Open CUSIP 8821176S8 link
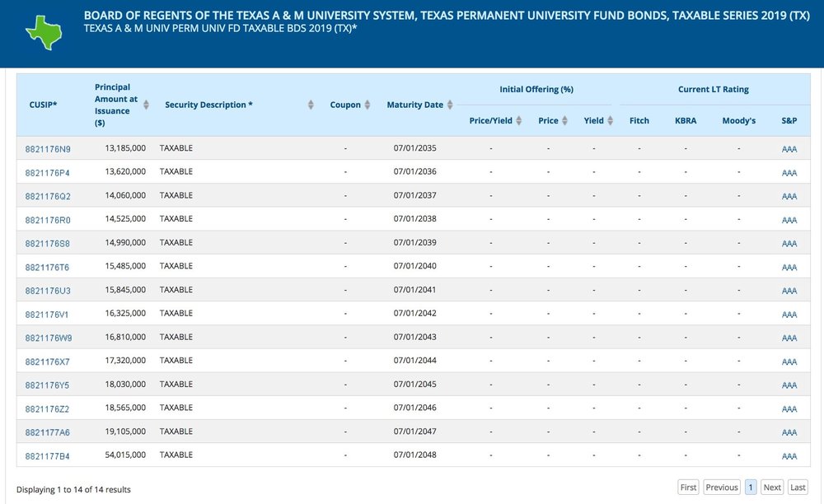Screen dimensions: 824x504 pyautogui.click(x=48, y=244)
